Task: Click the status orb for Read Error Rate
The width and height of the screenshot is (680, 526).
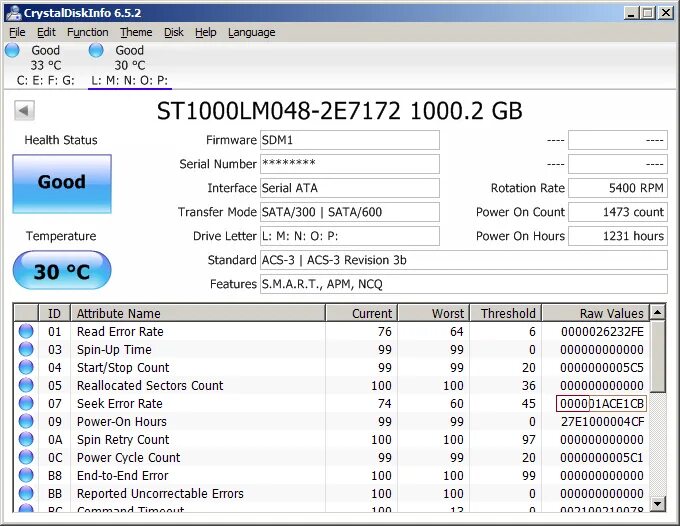Action: tap(26, 331)
